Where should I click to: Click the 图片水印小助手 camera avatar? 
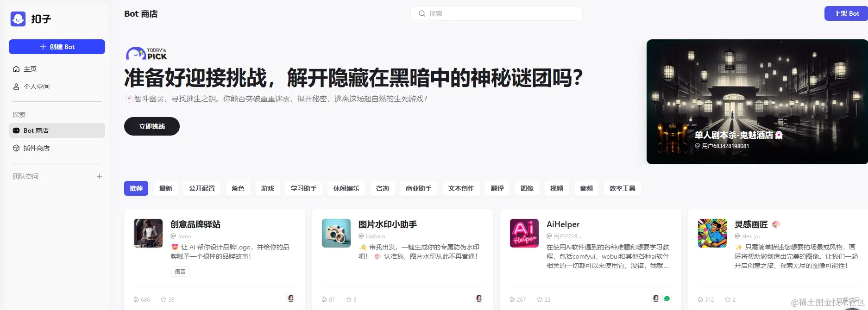coord(336,233)
